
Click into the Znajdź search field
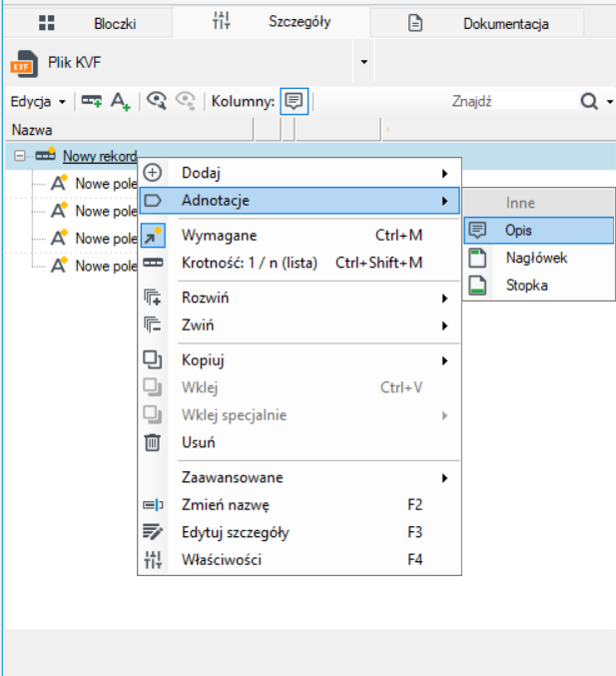pos(513,102)
